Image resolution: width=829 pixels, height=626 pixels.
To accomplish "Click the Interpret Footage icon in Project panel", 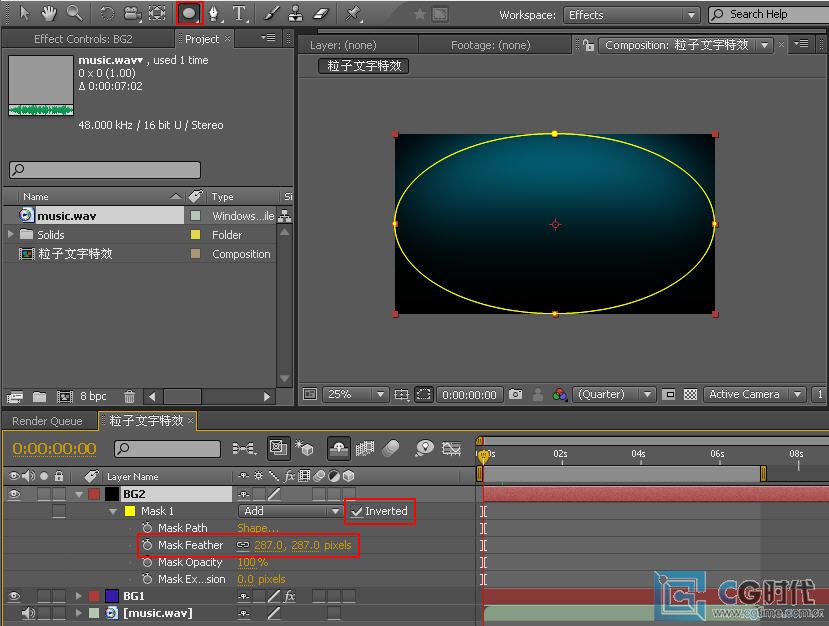I will [15, 397].
